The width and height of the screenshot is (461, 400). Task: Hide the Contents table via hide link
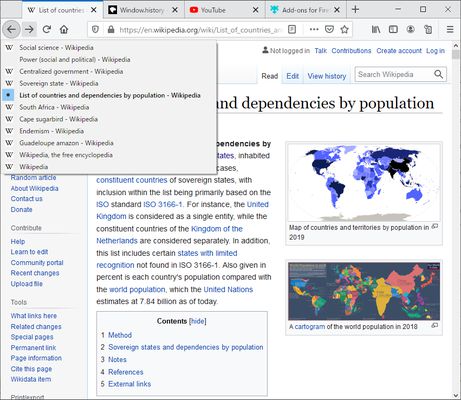tap(198, 321)
